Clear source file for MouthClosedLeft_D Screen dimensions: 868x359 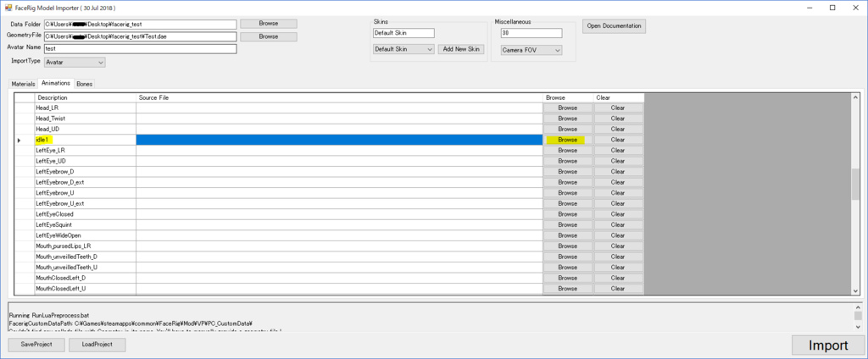pyautogui.click(x=618, y=278)
